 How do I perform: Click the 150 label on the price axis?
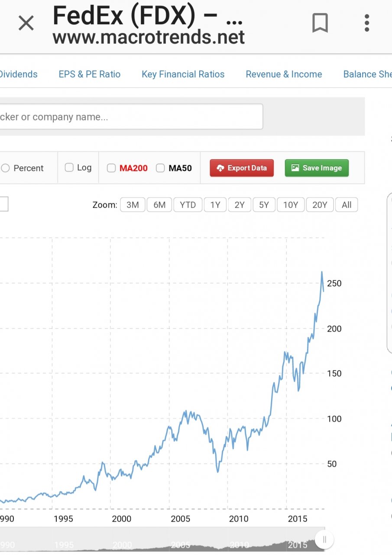334,373
